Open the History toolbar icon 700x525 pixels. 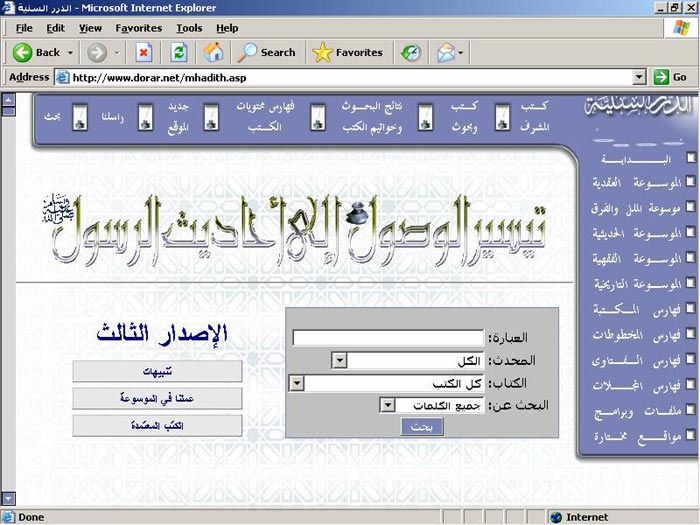411,52
